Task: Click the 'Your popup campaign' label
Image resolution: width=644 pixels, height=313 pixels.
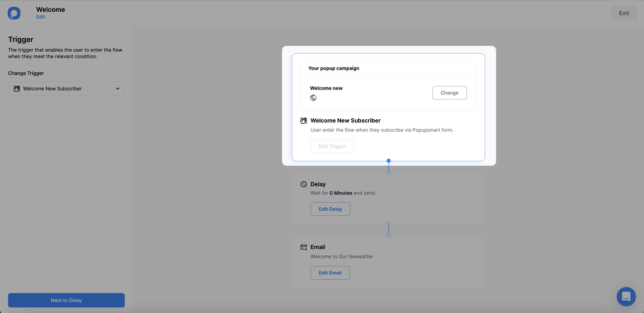Action: [x=334, y=68]
